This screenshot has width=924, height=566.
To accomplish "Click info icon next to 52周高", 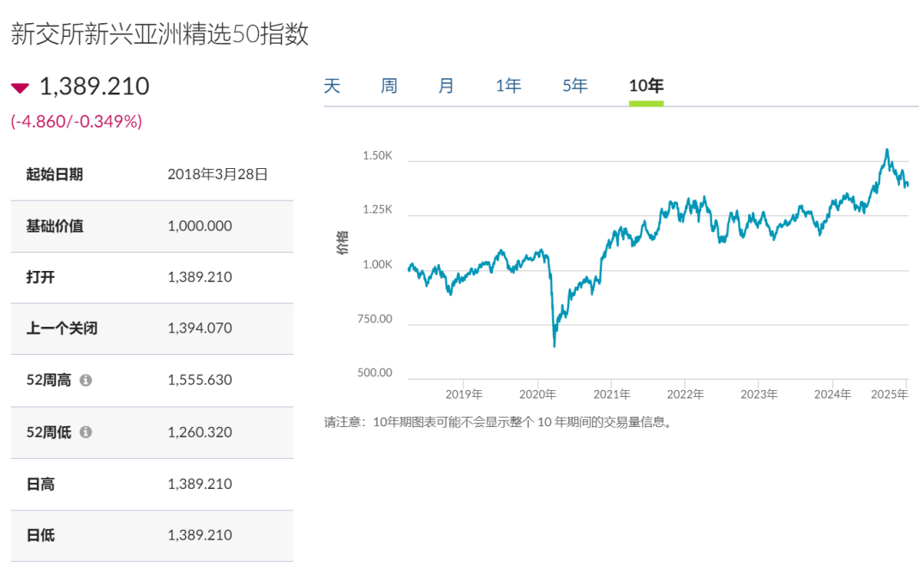I will click(x=86, y=380).
